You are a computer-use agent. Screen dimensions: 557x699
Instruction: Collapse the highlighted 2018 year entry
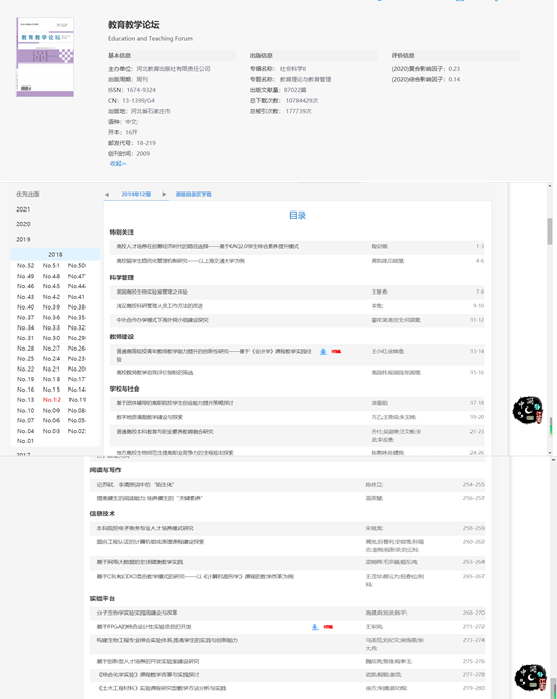pyautogui.click(x=55, y=254)
